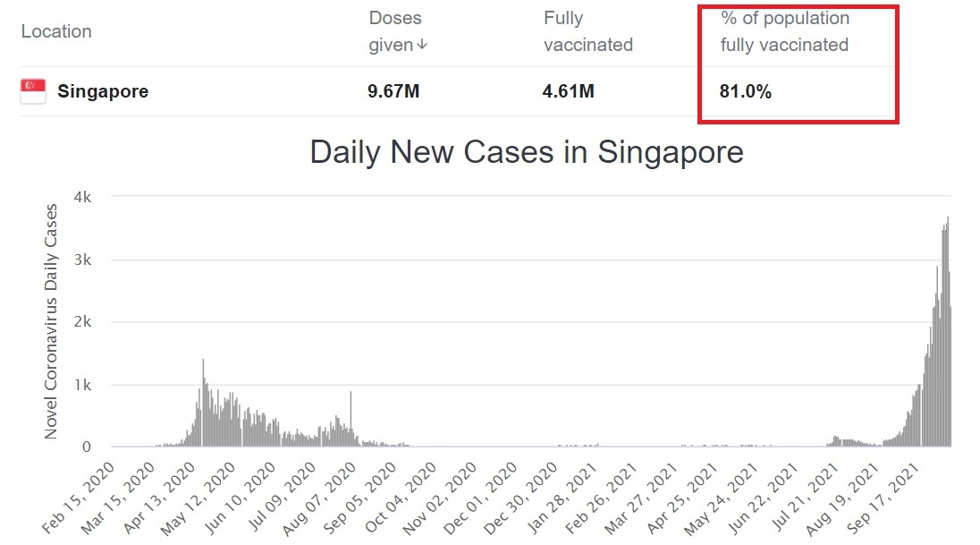Image resolution: width=980 pixels, height=545 pixels.
Task: Click the Jan 28, 2021 date label
Action: [x=562, y=498]
